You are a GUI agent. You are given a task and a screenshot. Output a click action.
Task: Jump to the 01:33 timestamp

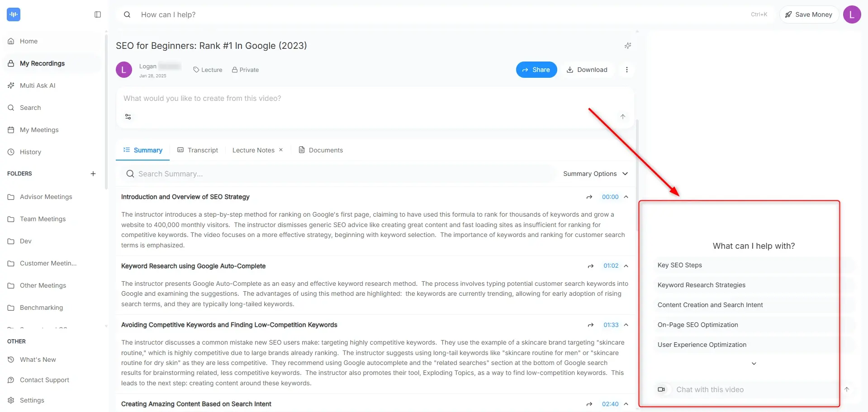[x=610, y=325]
